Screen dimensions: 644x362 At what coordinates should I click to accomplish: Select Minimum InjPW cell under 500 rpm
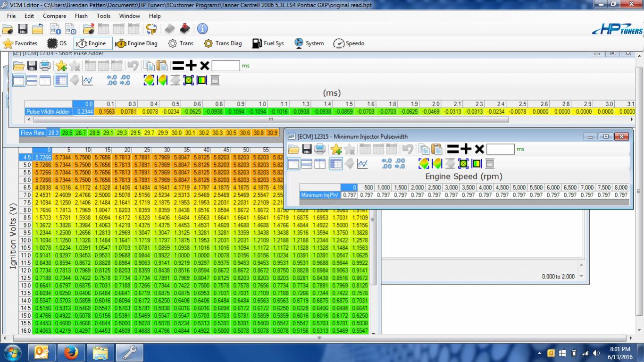coord(366,195)
